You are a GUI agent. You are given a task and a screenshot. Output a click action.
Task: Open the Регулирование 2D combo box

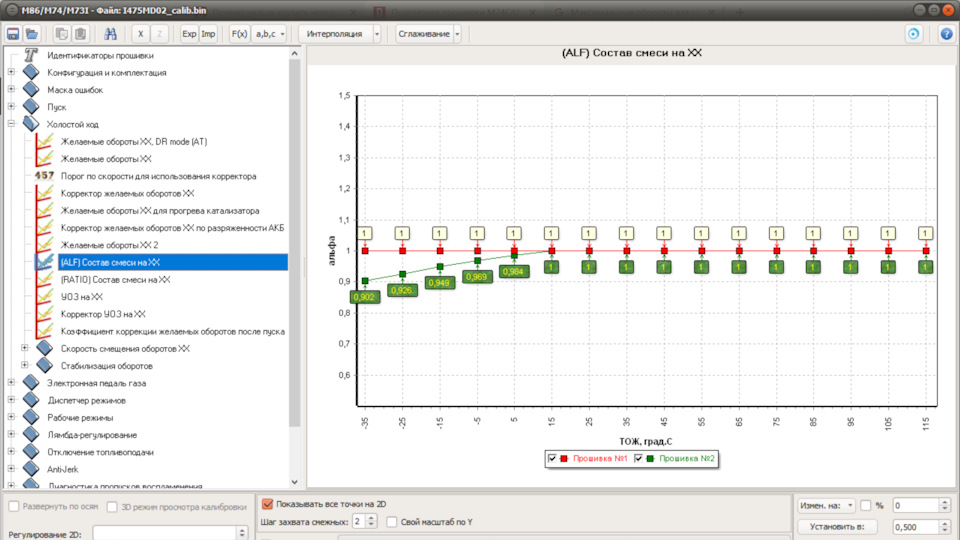[170, 533]
